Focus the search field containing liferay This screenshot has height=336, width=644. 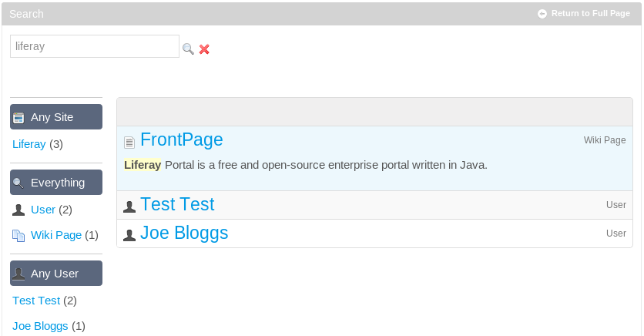(x=95, y=46)
